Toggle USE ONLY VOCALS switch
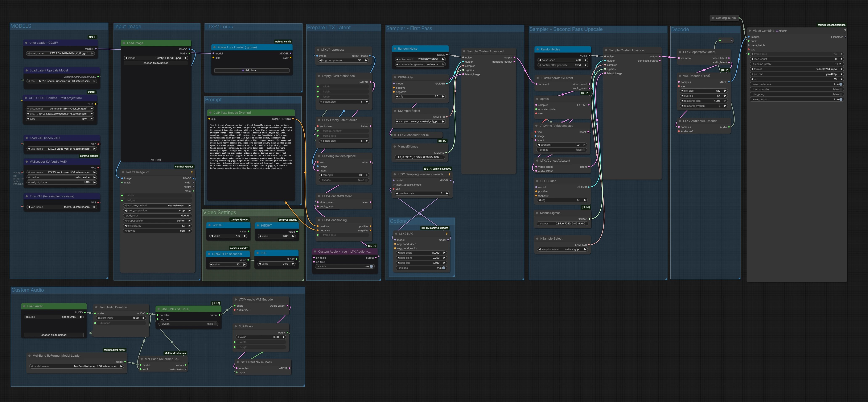 coord(215,324)
